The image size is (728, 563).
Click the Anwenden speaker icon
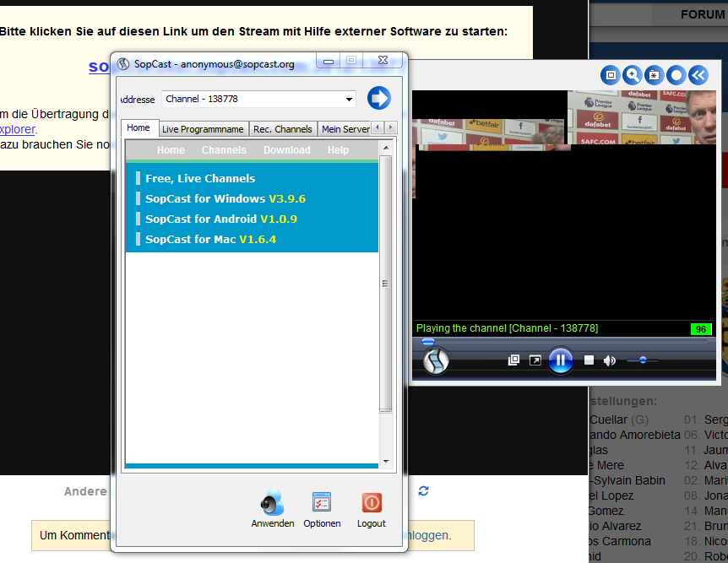(273, 503)
